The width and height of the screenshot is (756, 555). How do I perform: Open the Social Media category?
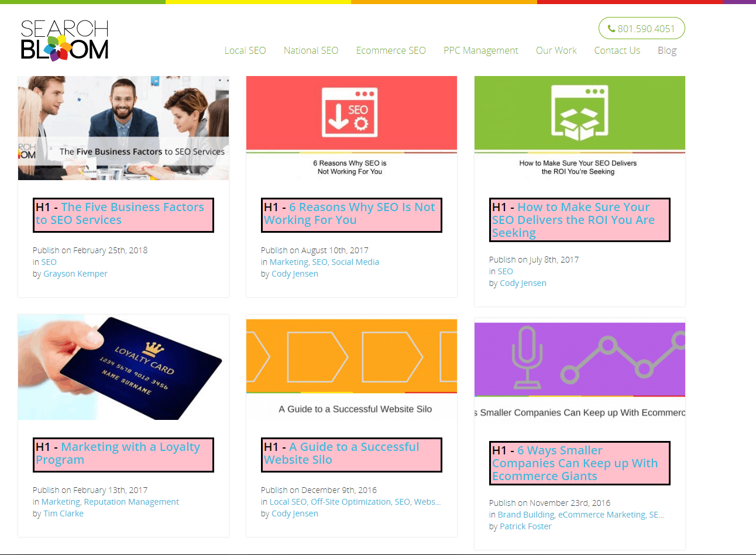click(355, 261)
